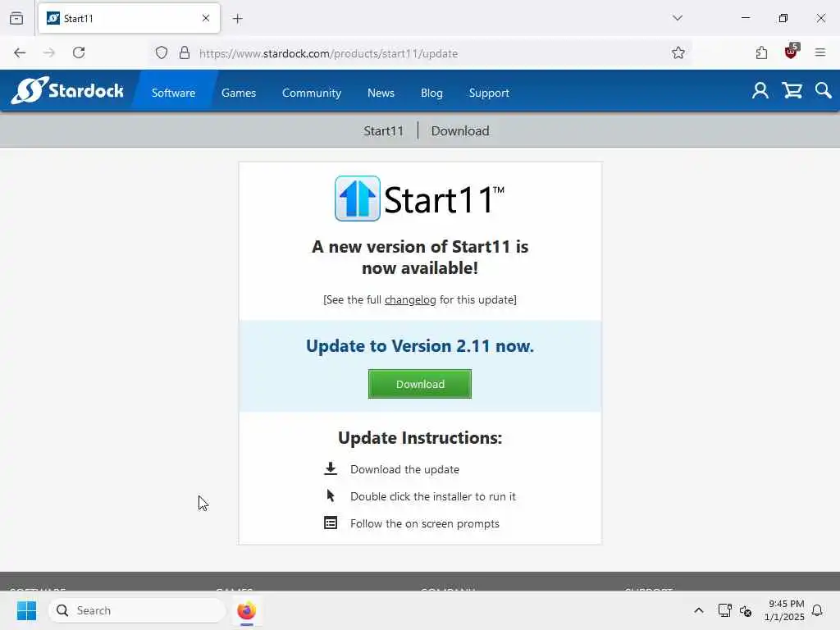Open the network status tray icon
The height and width of the screenshot is (630, 840).
pyautogui.click(x=725, y=610)
